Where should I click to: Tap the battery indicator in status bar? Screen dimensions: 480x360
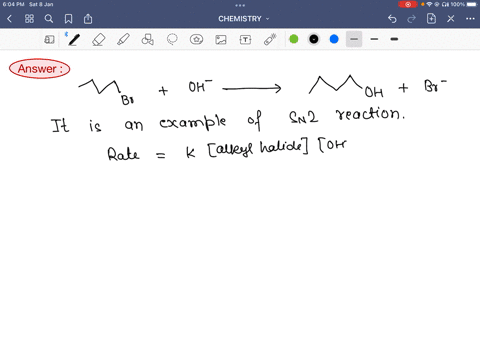click(472, 4)
